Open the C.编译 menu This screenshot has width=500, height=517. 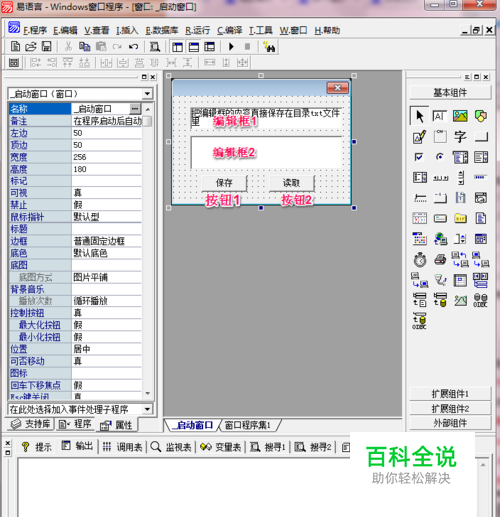tap(230, 30)
